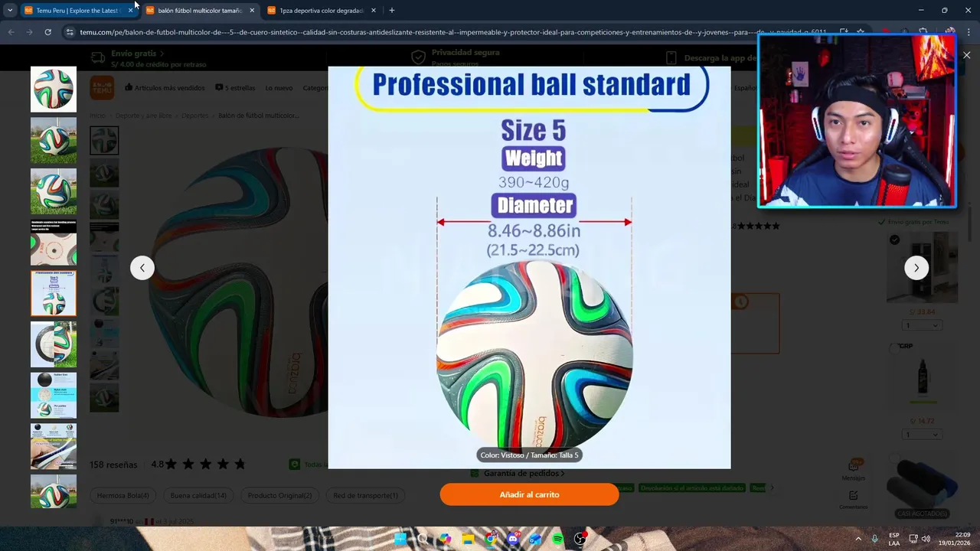The height and width of the screenshot is (551, 980).
Task: Go to the previous image using left arrow
Action: click(x=142, y=268)
